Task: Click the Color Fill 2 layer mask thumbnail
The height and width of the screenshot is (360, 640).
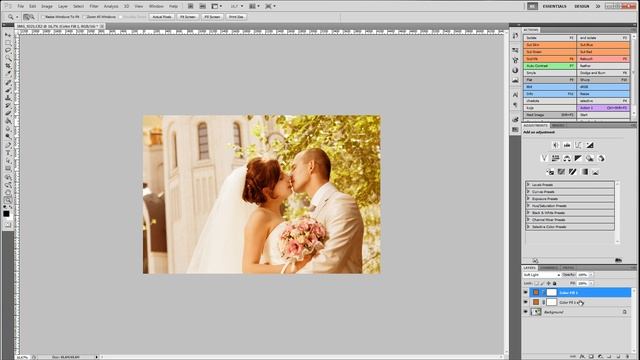Action: [551, 292]
